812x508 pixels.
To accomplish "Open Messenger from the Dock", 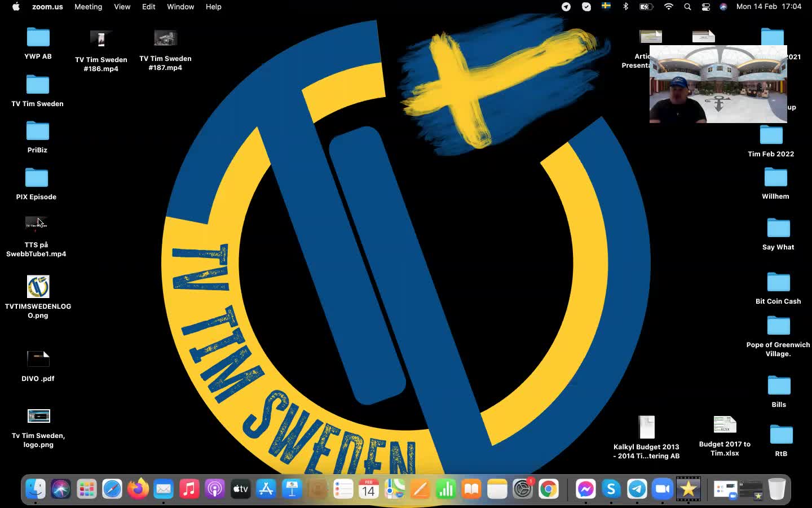I will tap(586, 489).
